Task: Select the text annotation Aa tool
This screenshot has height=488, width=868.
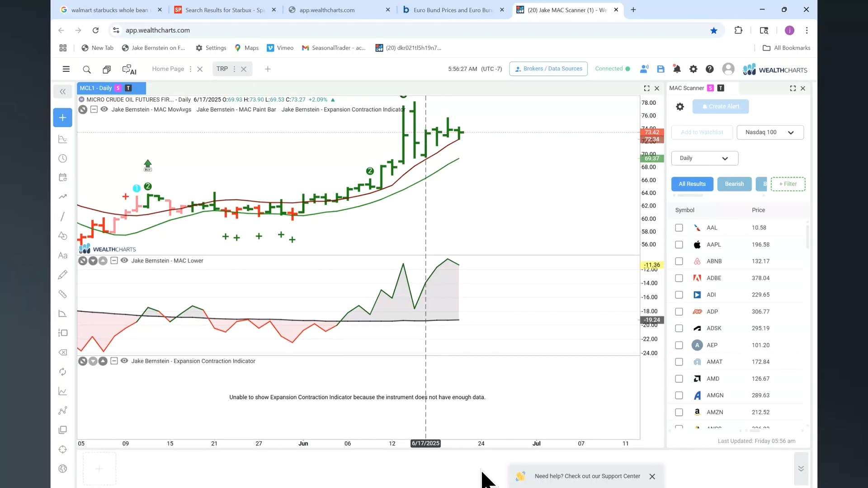Action: tap(63, 255)
